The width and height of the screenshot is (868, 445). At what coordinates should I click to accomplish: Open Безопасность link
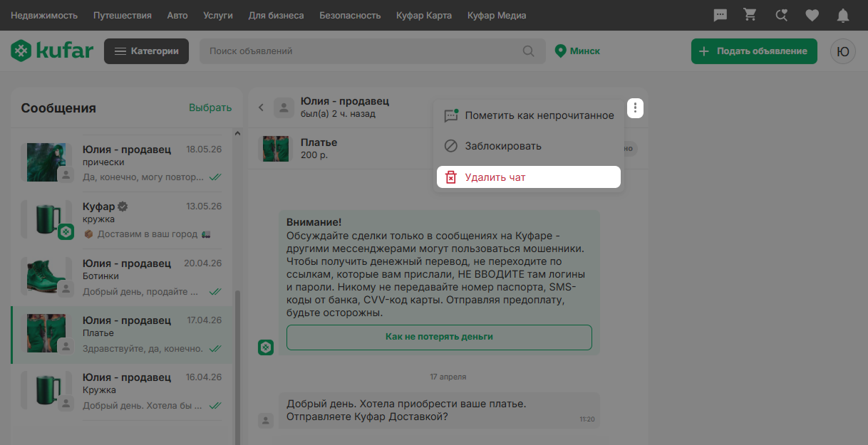coord(350,15)
